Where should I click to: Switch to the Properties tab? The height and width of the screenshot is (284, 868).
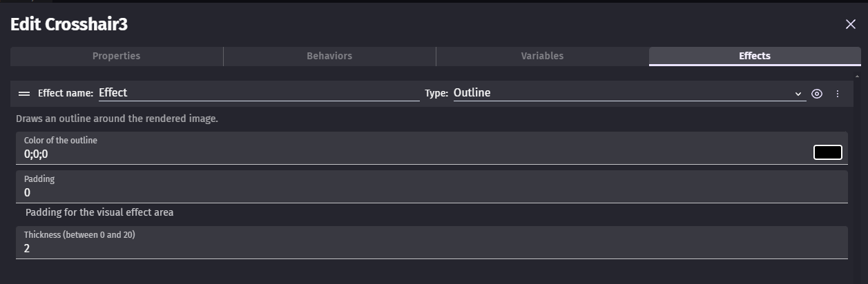pyautogui.click(x=117, y=56)
